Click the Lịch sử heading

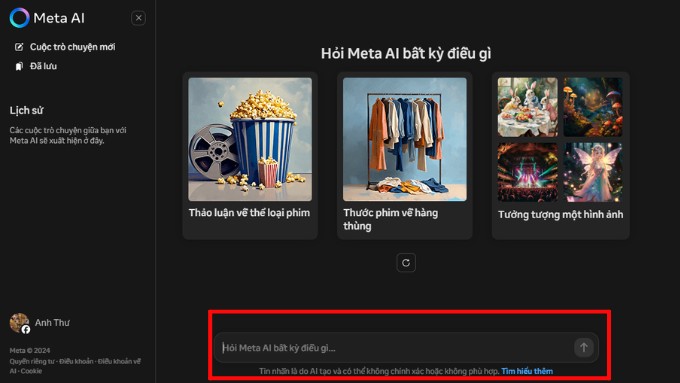[x=26, y=110]
